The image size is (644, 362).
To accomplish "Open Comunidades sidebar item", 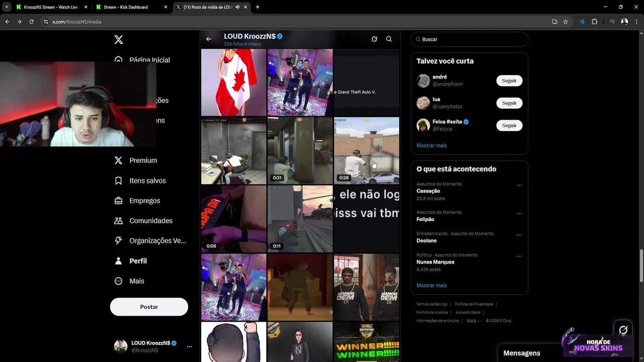I will (143, 221).
